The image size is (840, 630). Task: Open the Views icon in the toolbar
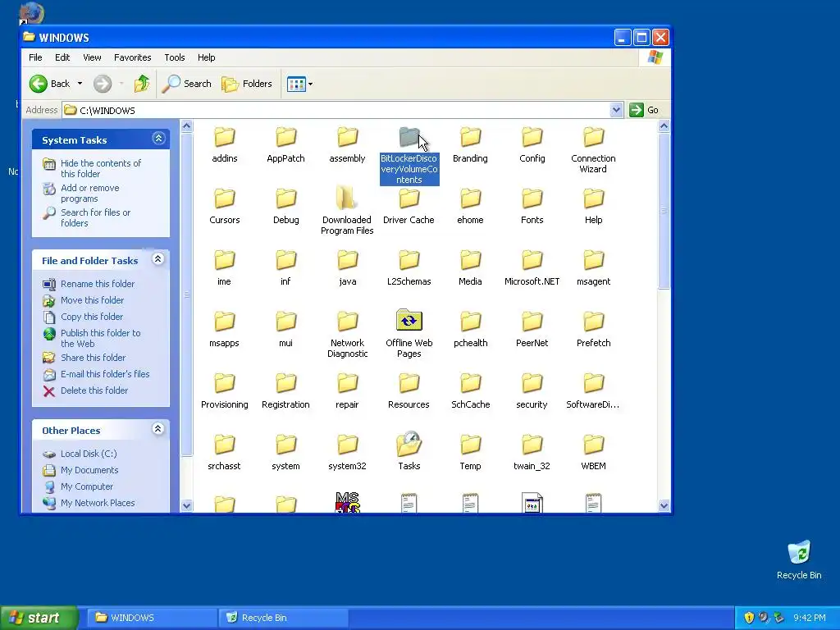(x=295, y=84)
